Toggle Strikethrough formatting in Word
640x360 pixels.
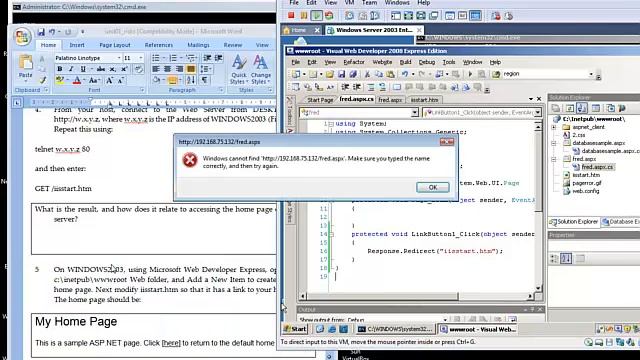click(x=100, y=69)
